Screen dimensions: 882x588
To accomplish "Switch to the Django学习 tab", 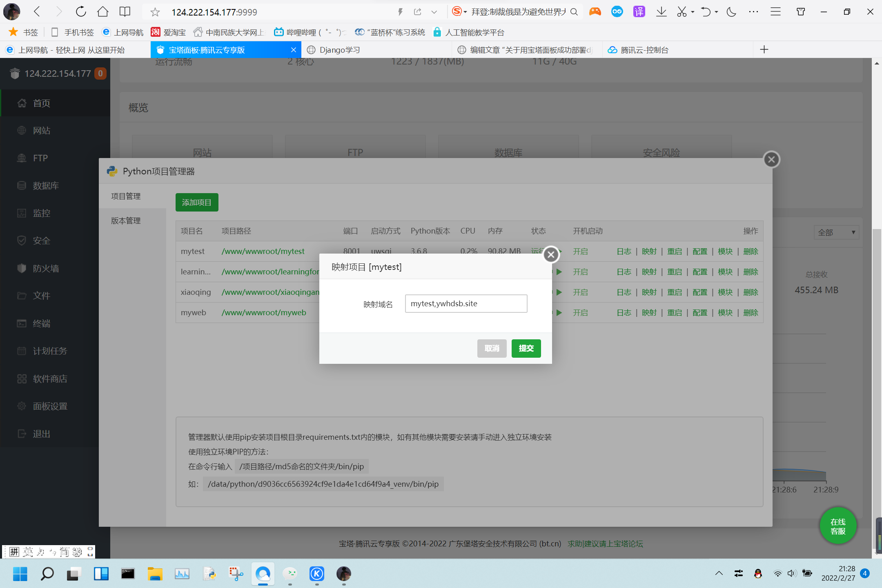I will [x=376, y=50].
